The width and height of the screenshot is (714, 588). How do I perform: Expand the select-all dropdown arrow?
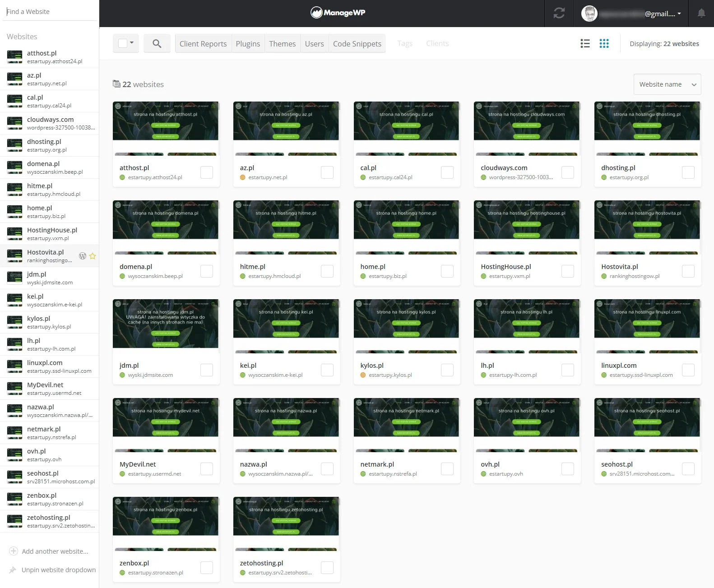[x=132, y=43]
